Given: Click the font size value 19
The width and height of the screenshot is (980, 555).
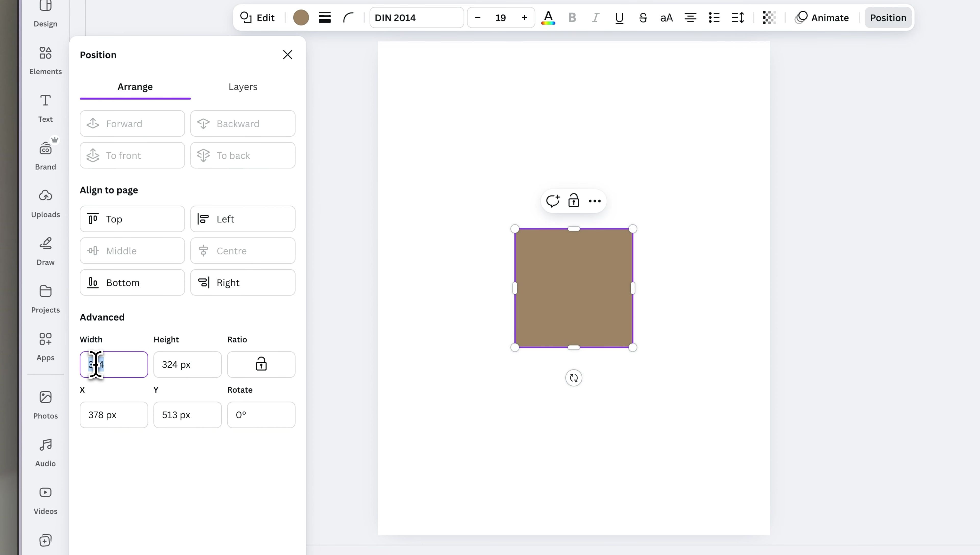Looking at the screenshot, I should tap(501, 18).
